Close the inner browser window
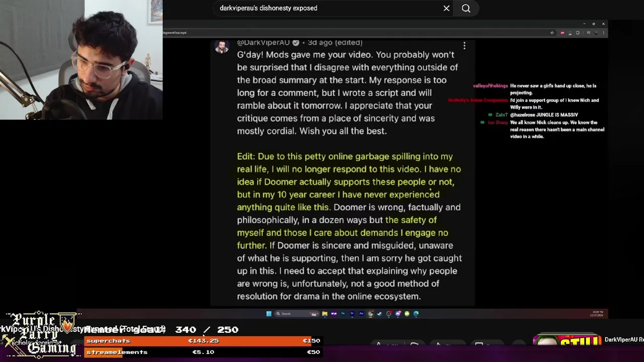This screenshot has width=644, height=362. coord(603,24)
